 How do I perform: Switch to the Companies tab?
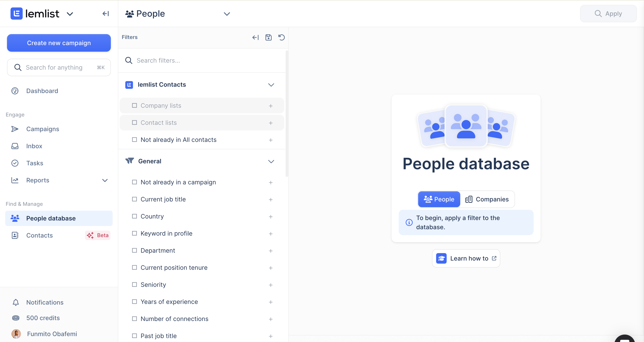coord(487,199)
